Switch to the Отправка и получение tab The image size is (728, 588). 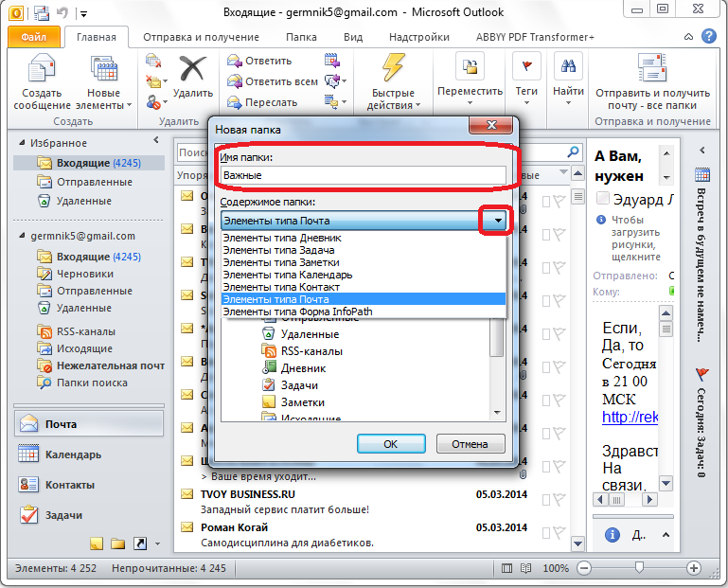[201, 37]
